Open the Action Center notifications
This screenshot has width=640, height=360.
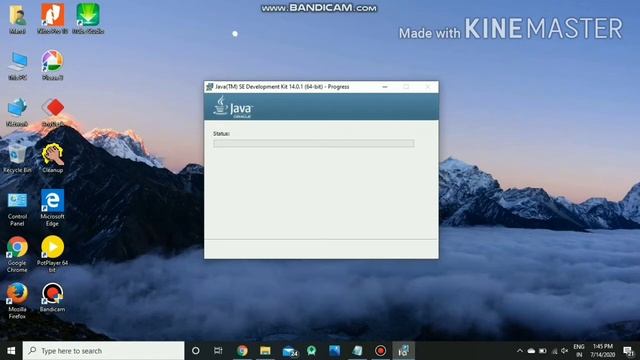click(x=629, y=351)
